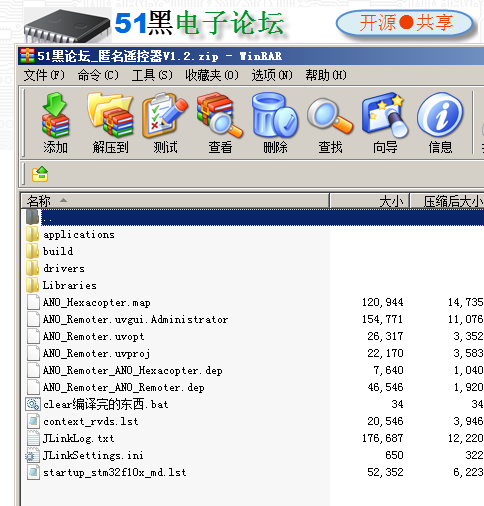This screenshot has width=484, height=506.
Task: Select the file name ANO_Remoter_ANO_Hexacopter.dep
Action: coord(133,370)
